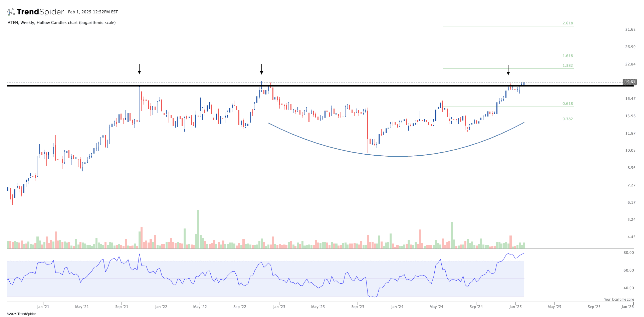This screenshot has height=317, width=644.
Task: Click the Jan '25 label on time axis
Action: click(515, 307)
